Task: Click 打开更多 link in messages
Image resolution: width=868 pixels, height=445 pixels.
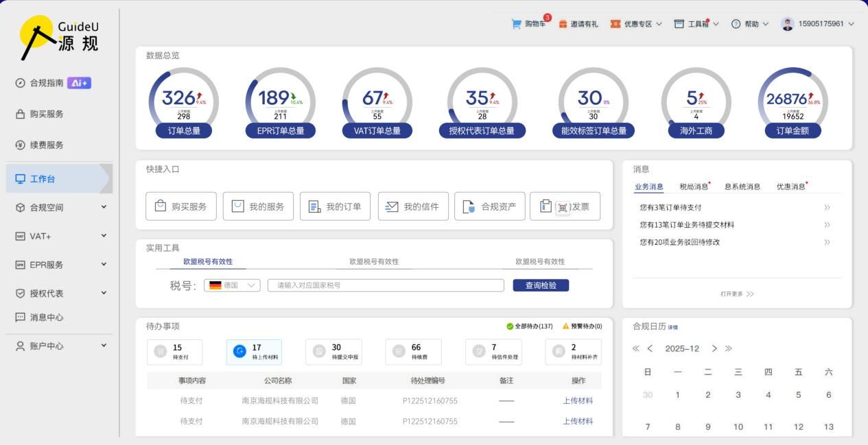Action: tap(737, 293)
